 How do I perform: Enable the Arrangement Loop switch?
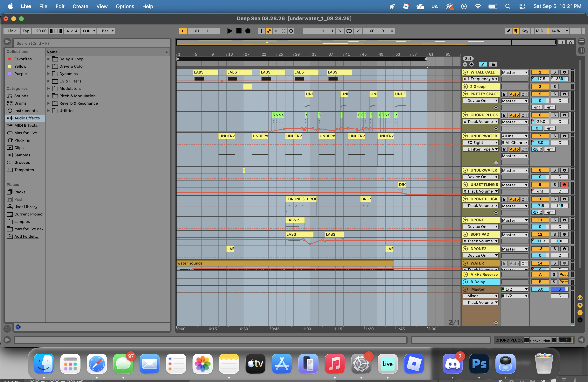coord(349,31)
